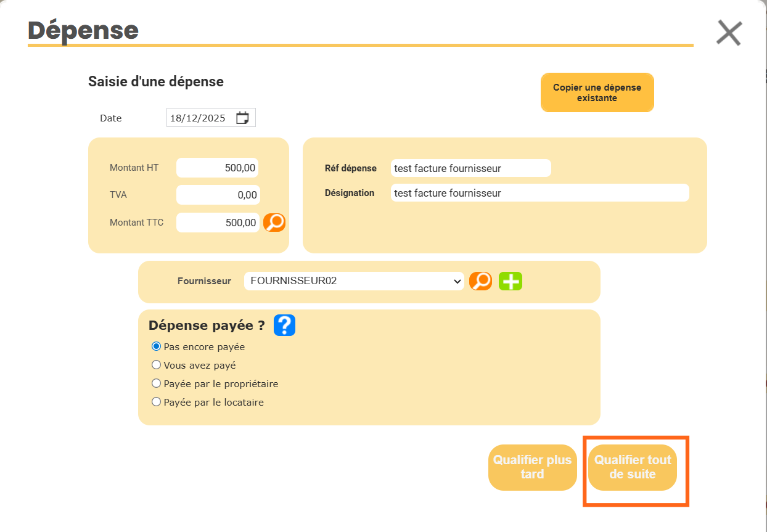Click the Désignation text field
This screenshot has height=532, width=767.
539,193
